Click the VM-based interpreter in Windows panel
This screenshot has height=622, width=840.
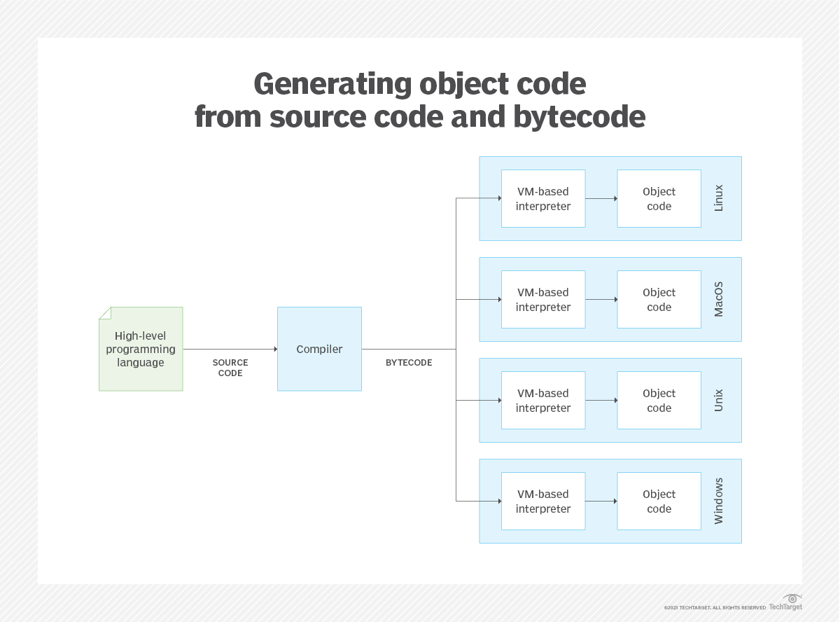coord(543,502)
